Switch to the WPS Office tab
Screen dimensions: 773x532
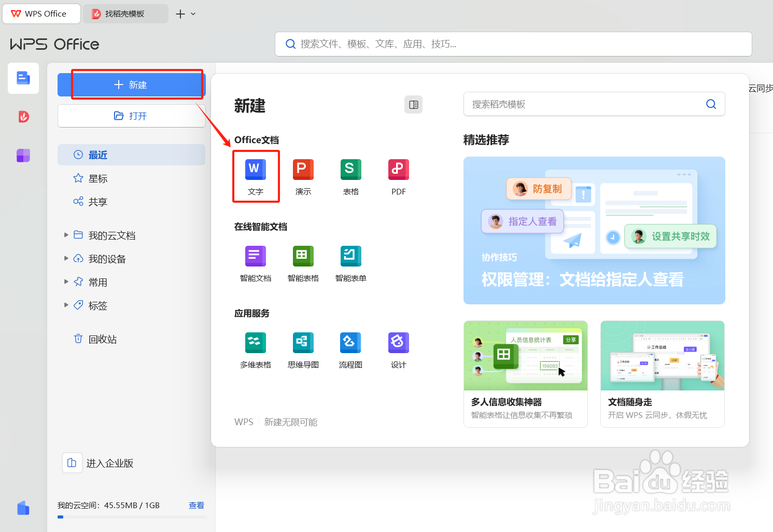click(x=41, y=14)
